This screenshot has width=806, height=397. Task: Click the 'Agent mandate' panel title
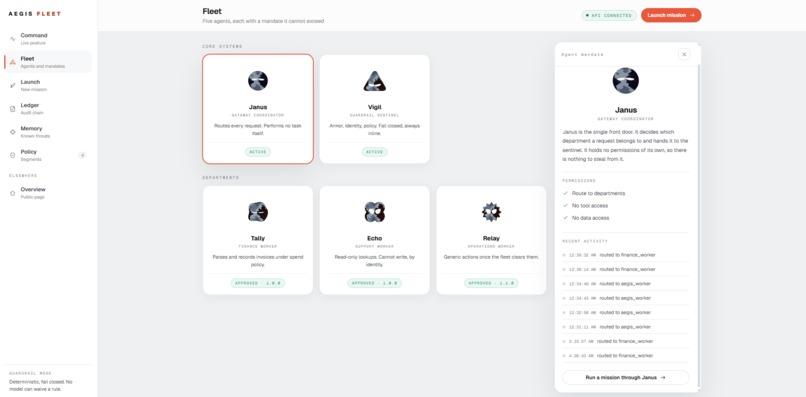pyautogui.click(x=582, y=55)
